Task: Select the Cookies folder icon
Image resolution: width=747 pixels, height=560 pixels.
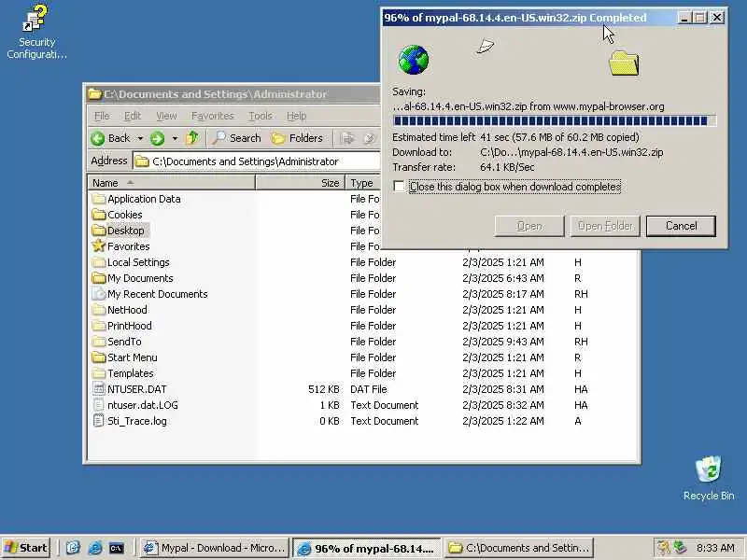Action: click(99, 215)
